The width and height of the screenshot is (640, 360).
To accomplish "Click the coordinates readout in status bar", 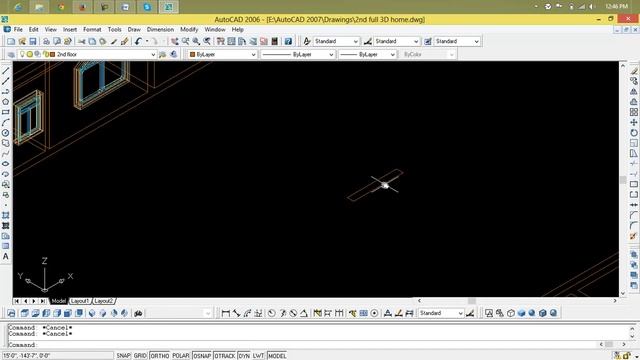I will click(57, 356).
